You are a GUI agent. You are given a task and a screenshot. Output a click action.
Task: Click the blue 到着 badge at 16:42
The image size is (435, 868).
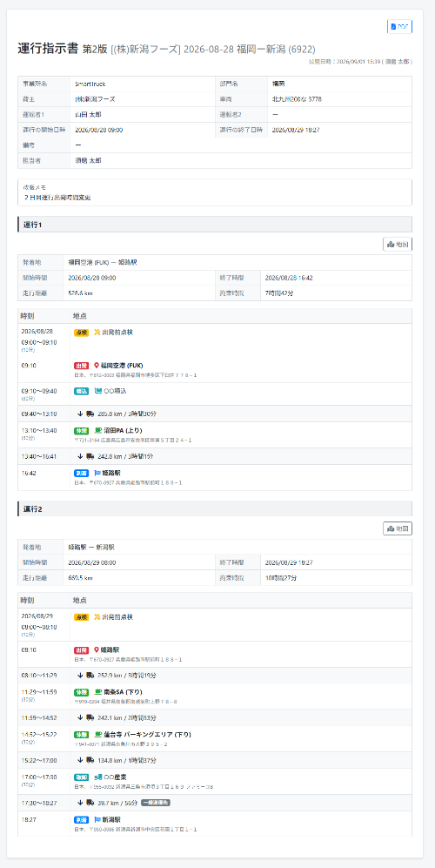click(x=82, y=474)
